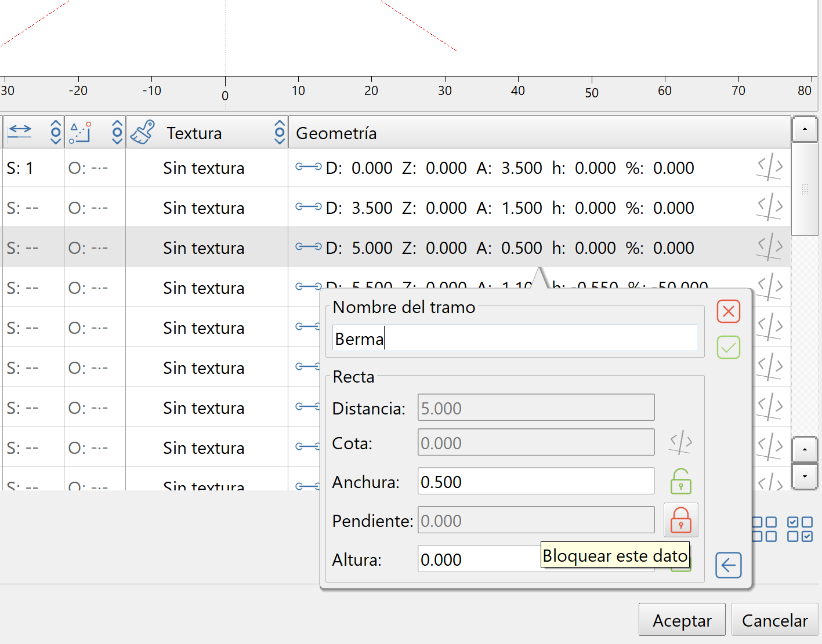
Task: Click edit icon on row D: 5.000
Action: click(x=770, y=248)
